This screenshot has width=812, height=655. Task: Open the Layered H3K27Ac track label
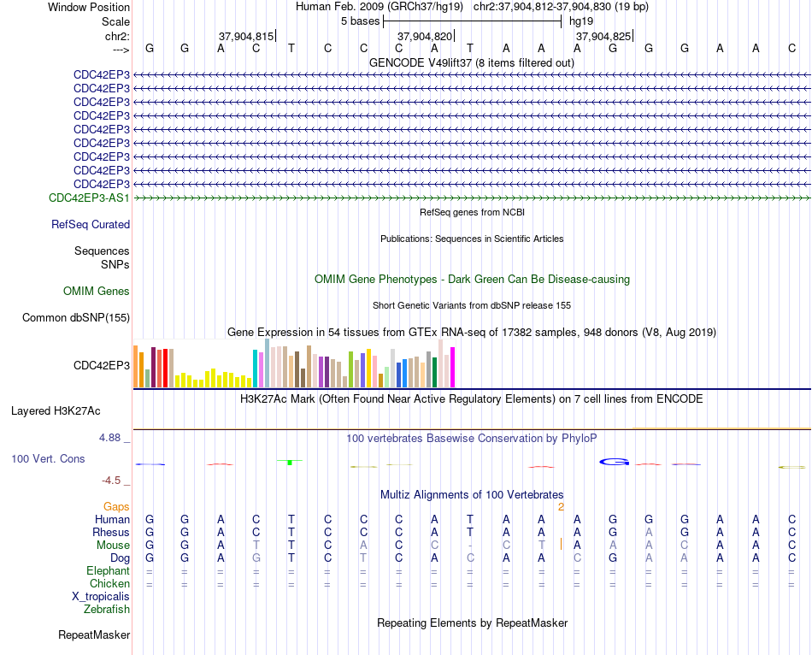(x=56, y=411)
